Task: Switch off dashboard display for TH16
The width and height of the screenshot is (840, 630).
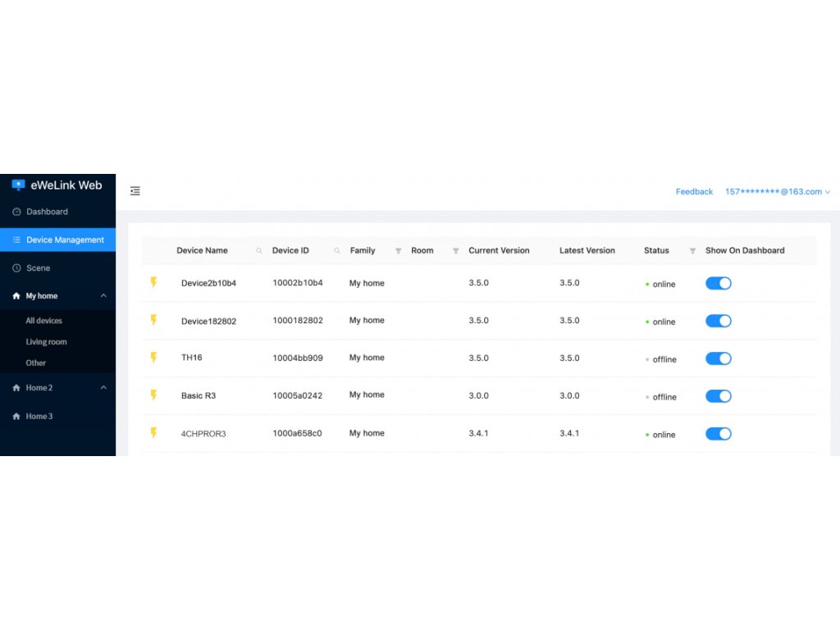Action: tap(719, 358)
